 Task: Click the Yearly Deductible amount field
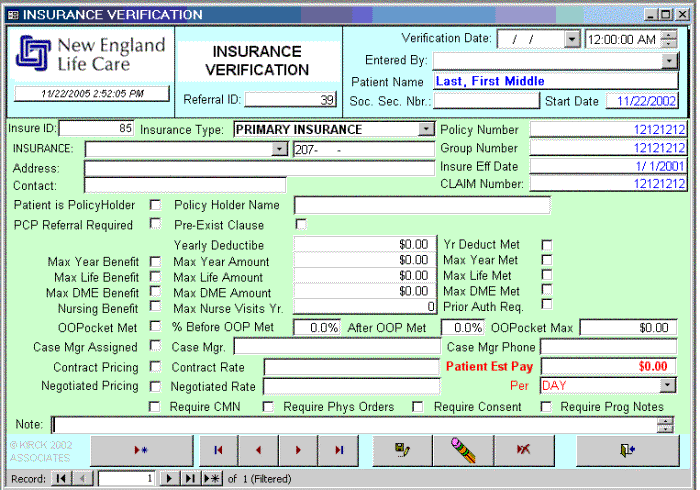[365, 244]
